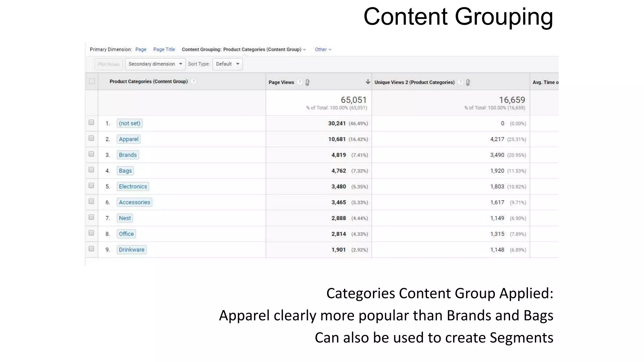Image resolution: width=644 pixels, height=362 pixels.
Task: Click Drinkware page views value 1,901
Action: (x=339, y=250)
